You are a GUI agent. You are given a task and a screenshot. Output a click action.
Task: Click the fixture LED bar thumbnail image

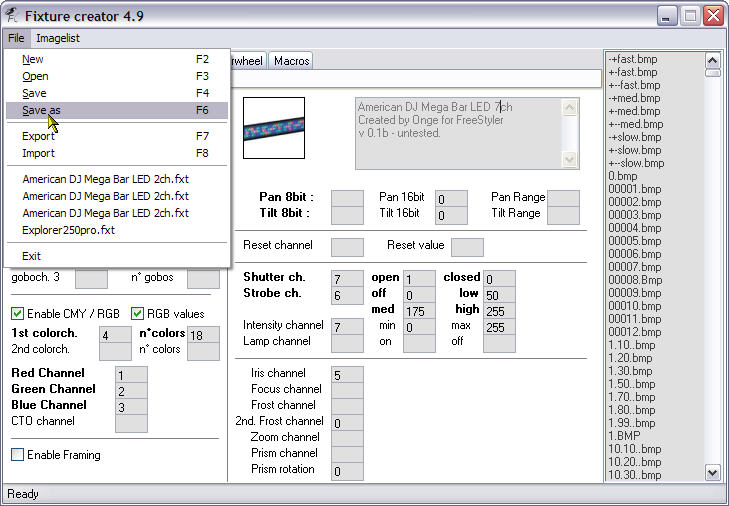[274, 128]
